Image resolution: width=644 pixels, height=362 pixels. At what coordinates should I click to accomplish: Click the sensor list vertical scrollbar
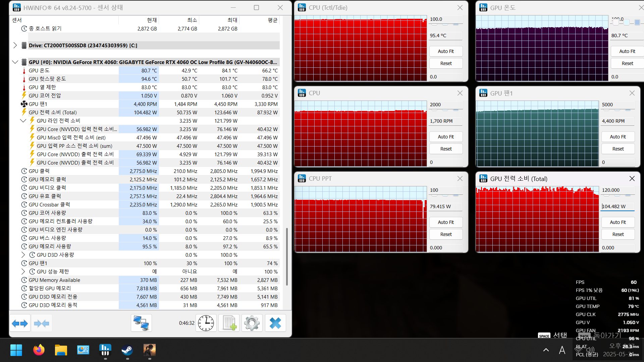point(287,256)
